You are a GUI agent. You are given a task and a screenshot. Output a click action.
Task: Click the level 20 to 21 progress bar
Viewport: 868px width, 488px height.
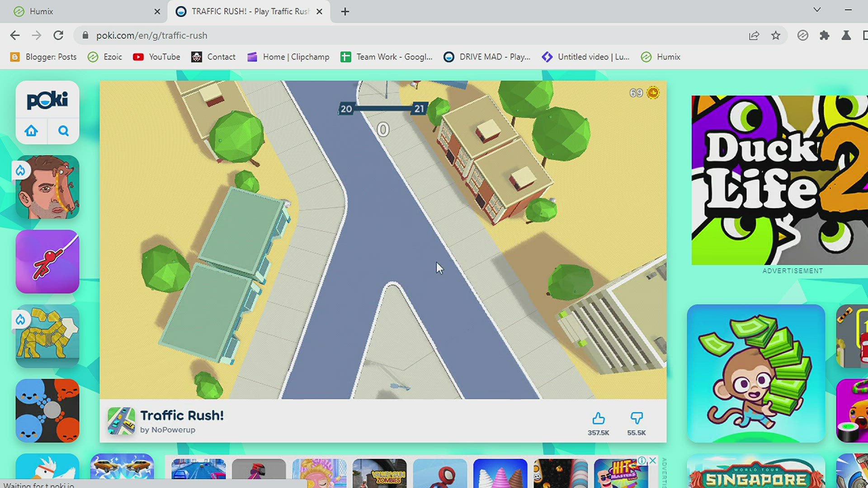pos(382,108)
